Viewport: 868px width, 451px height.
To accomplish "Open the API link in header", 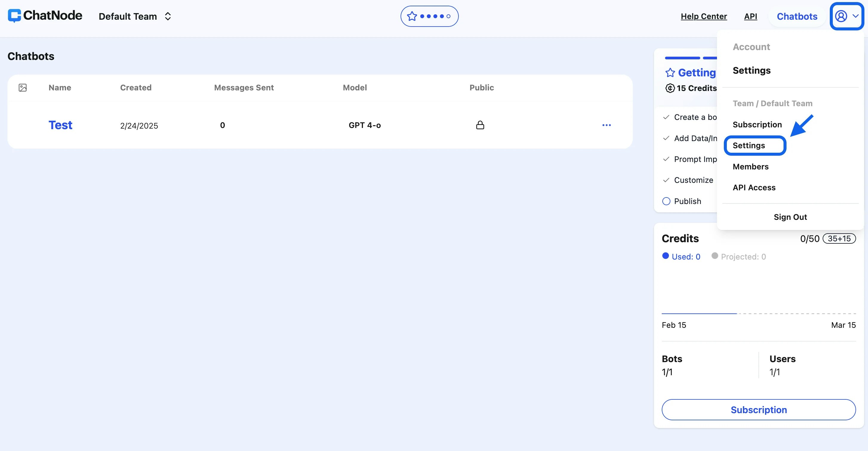I will pos(750,16).
